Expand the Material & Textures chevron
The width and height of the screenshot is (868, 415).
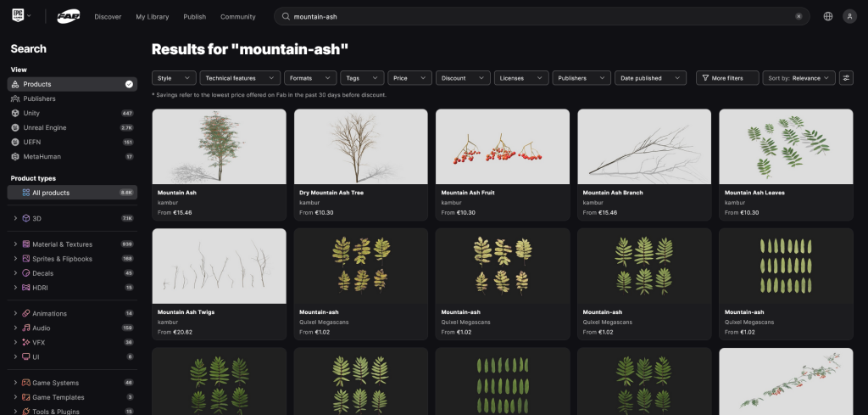15,244
